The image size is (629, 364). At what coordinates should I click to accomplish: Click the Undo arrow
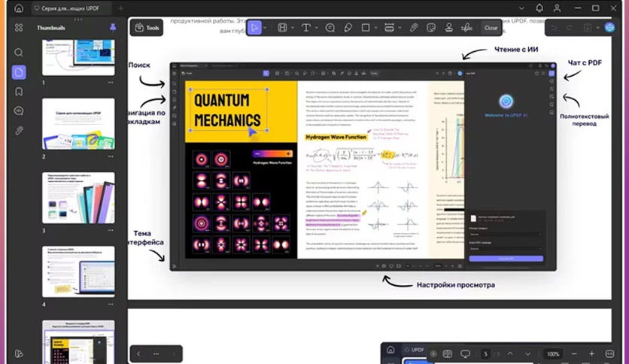coord(554,28)
